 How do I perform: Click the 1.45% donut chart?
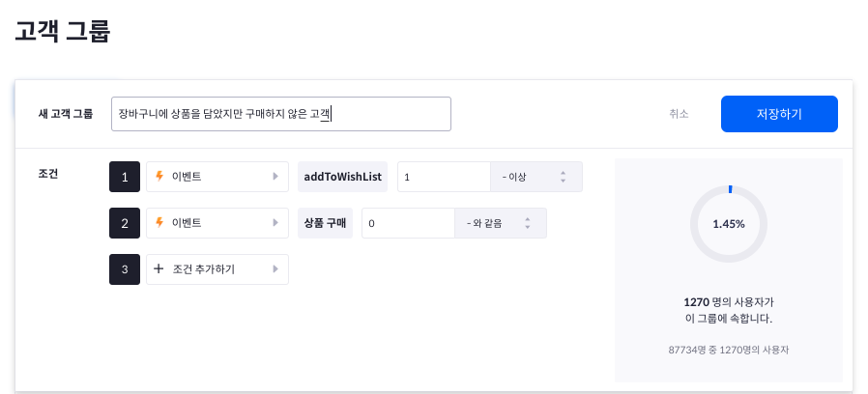point(729,223)
